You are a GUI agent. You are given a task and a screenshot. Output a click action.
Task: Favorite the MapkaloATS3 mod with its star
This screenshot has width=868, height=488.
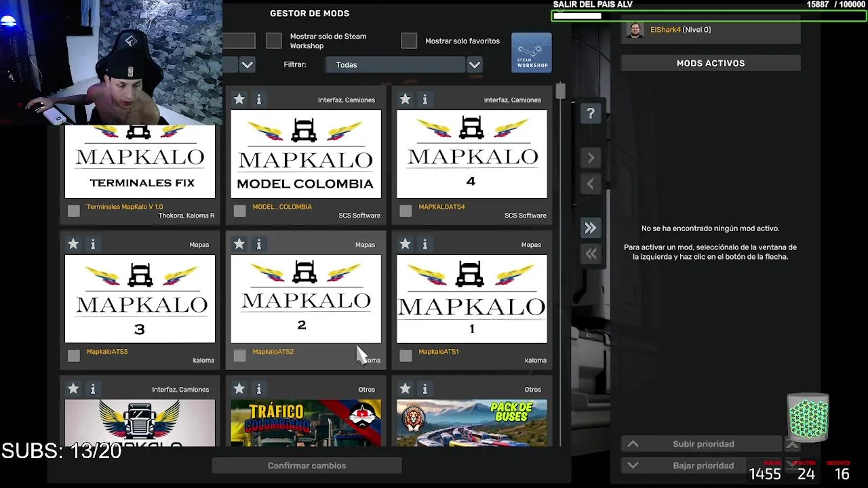coord(73,244)
